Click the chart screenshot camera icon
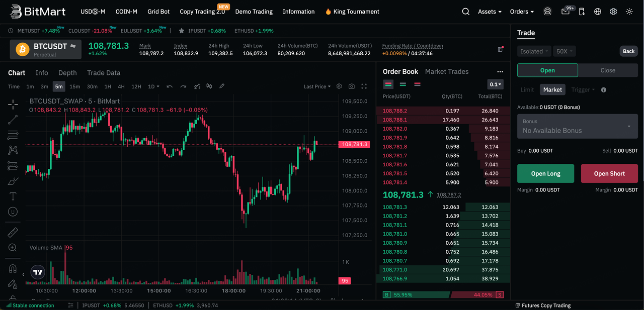 pos(352,86)
